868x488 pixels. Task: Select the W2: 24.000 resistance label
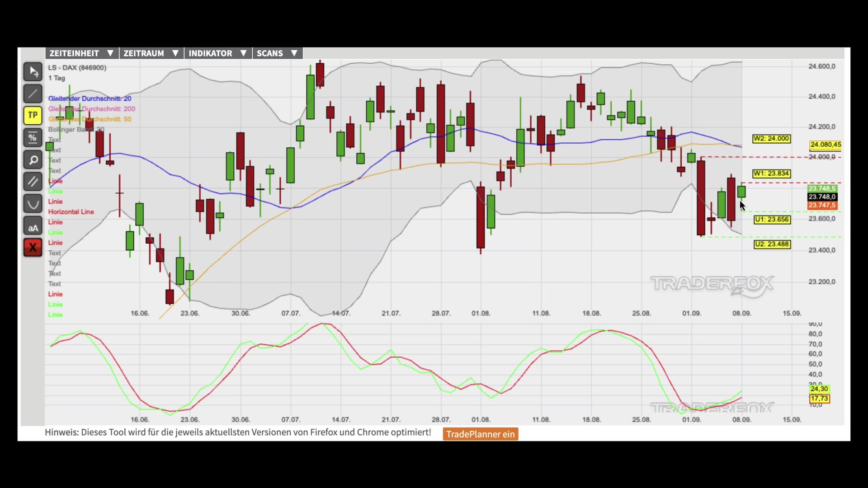771,139
